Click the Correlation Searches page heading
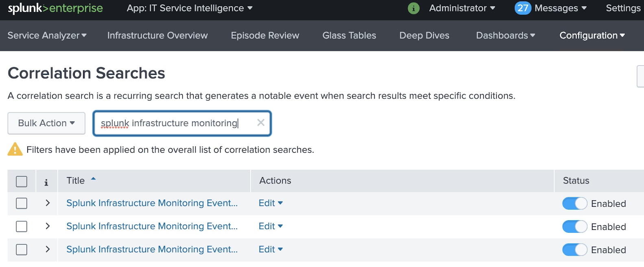Image resolution: width=644 pixels, height=267 pixels. (86, 73)
